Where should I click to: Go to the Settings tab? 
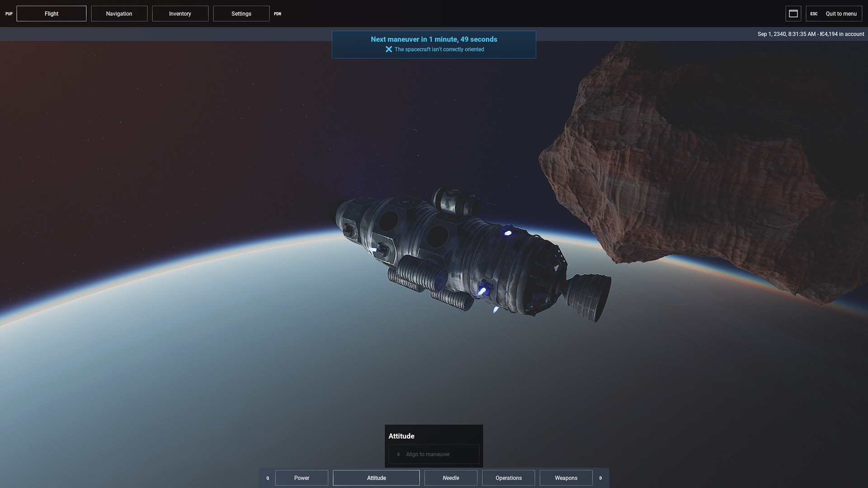[241, 14]
